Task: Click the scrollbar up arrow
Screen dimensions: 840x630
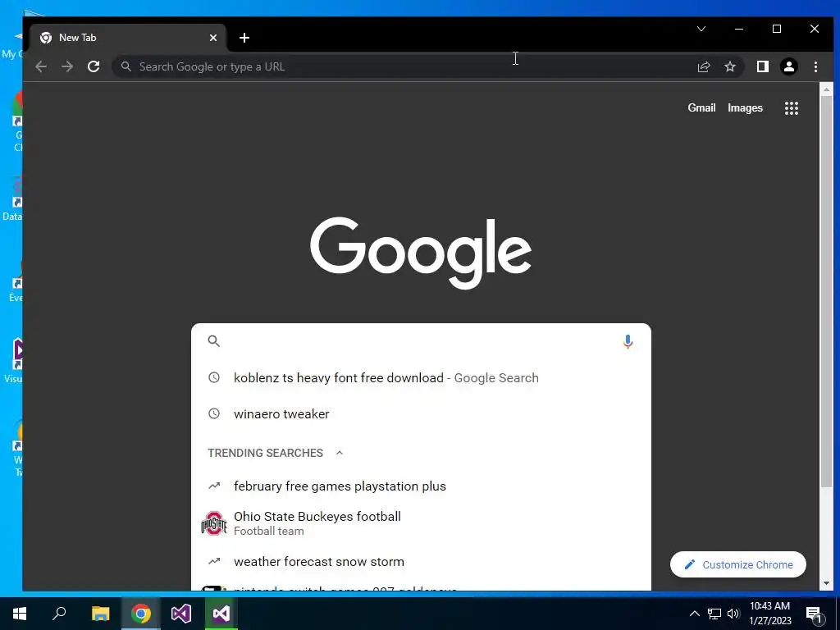Action: tap(825, 89)
